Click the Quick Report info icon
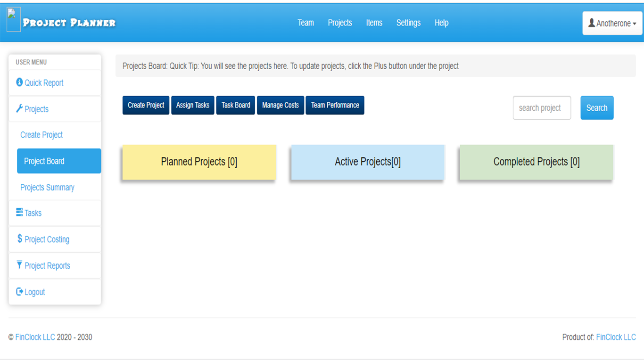Viewport: 644px width, 362px height. point(19,82)
